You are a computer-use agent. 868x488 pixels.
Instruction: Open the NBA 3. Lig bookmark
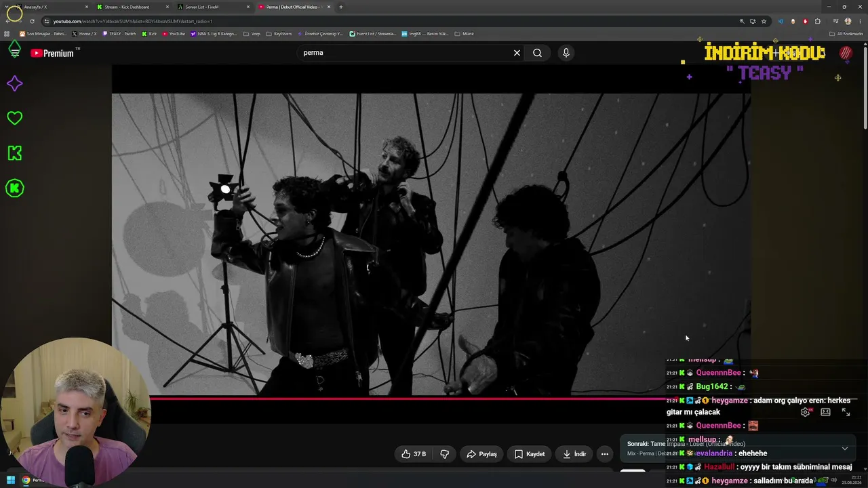point(214,34)
